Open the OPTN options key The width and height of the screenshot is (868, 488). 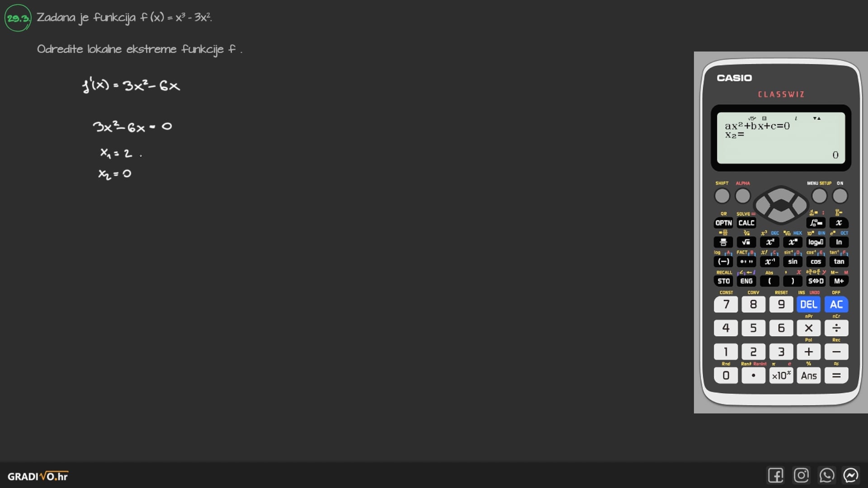click(723, 223)
